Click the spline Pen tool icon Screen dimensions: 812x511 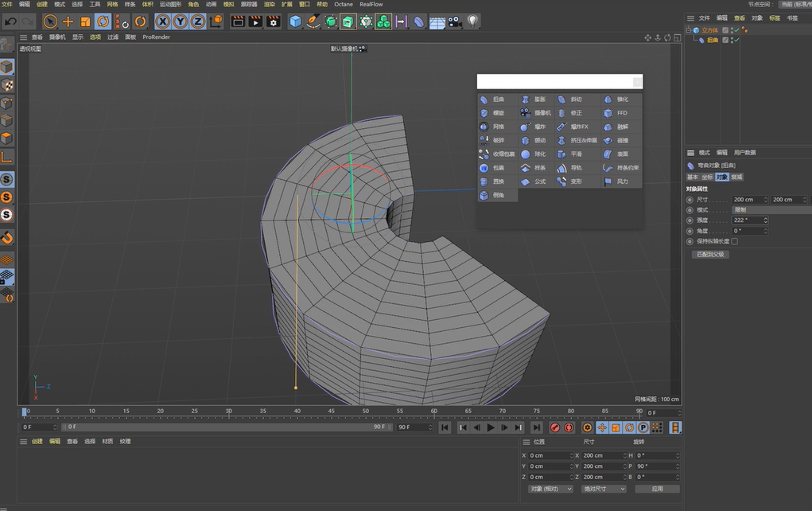[313, 21]
